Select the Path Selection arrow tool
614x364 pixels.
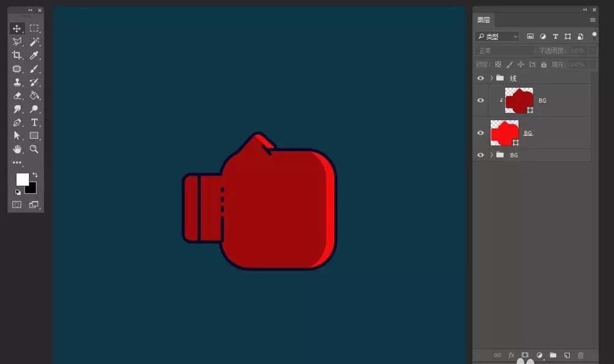pos(17,136)
